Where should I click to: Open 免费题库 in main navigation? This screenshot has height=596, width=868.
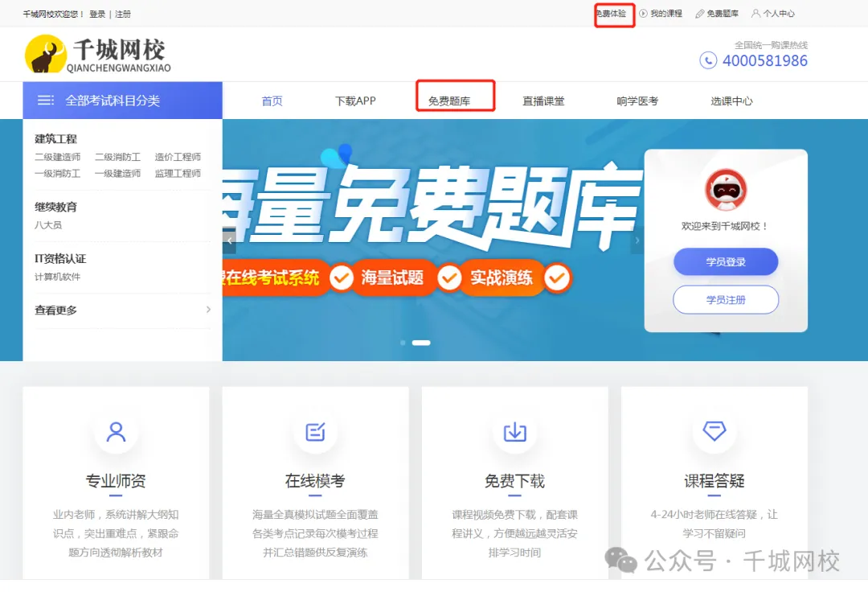(449, 101)
